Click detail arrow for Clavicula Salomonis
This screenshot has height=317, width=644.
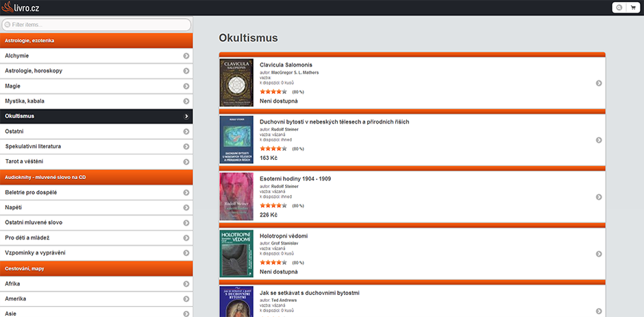tap(599, 83)
